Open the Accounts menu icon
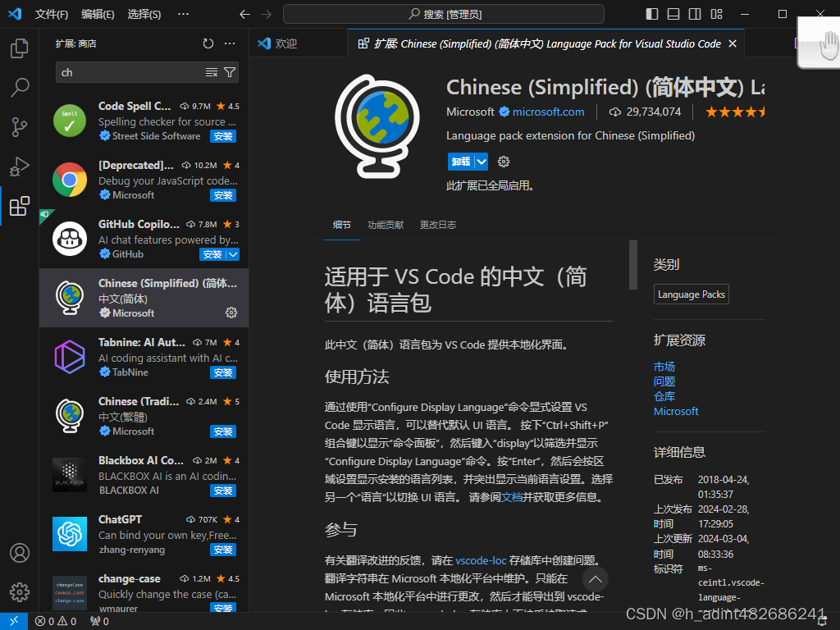840x630 pixels. tap(20, 553)
